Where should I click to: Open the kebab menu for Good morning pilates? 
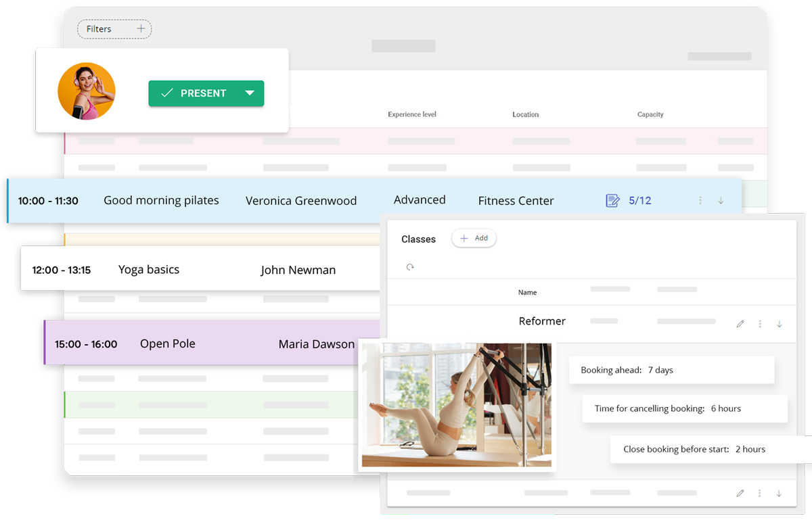coord(701,200)
